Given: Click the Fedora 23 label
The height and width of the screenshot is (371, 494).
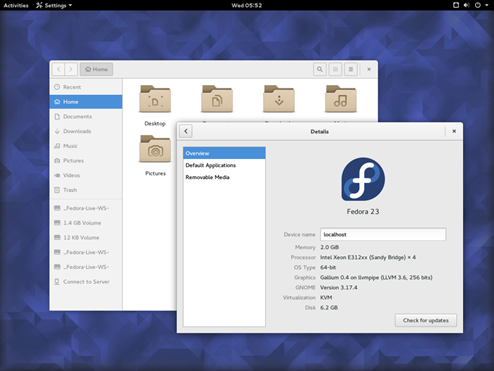Looking at the screenshot, I should pos(363,211).
